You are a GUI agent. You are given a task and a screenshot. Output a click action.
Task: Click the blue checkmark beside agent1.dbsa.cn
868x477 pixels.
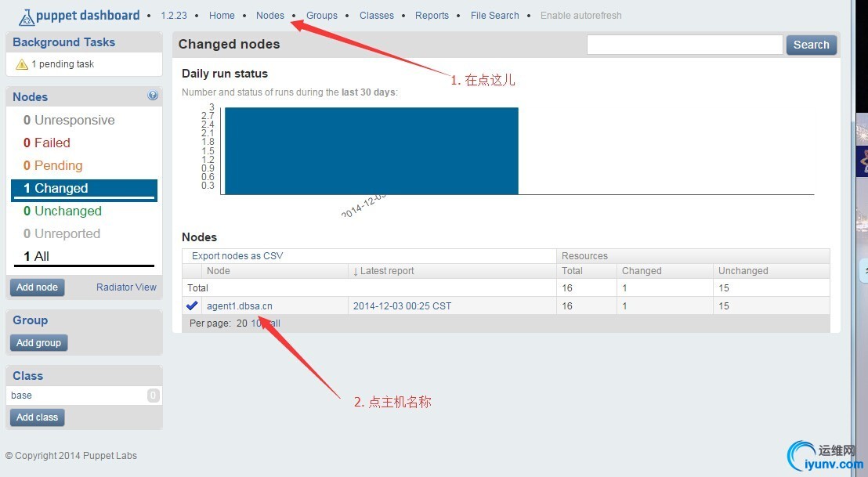pyautogui.click(x=192, y=305)
